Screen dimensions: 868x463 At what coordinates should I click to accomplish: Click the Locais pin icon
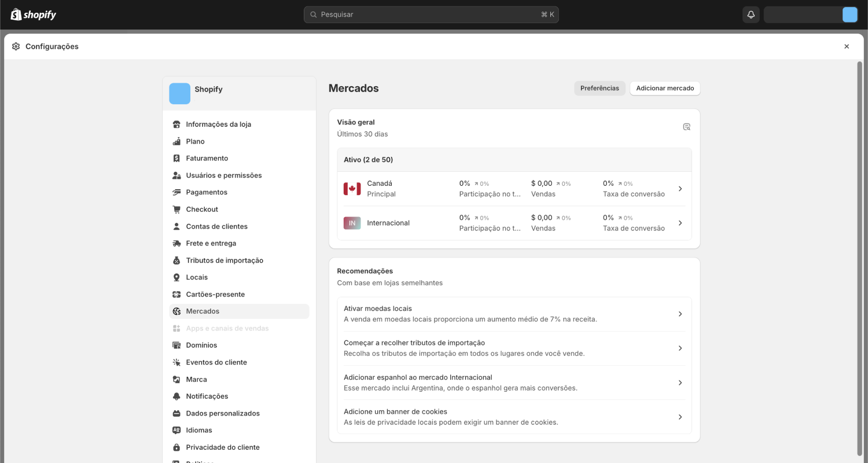pyautogui.click(x=176, y=277)
